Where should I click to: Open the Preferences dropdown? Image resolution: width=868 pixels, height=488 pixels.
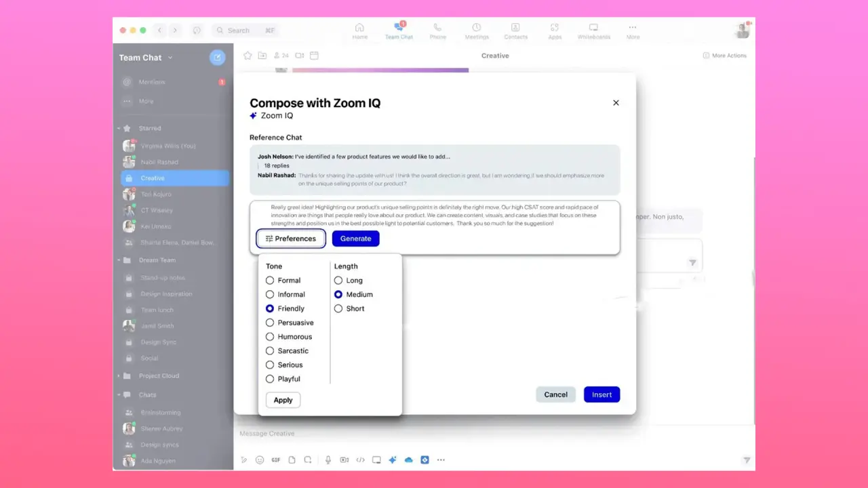tap(291, 239)
